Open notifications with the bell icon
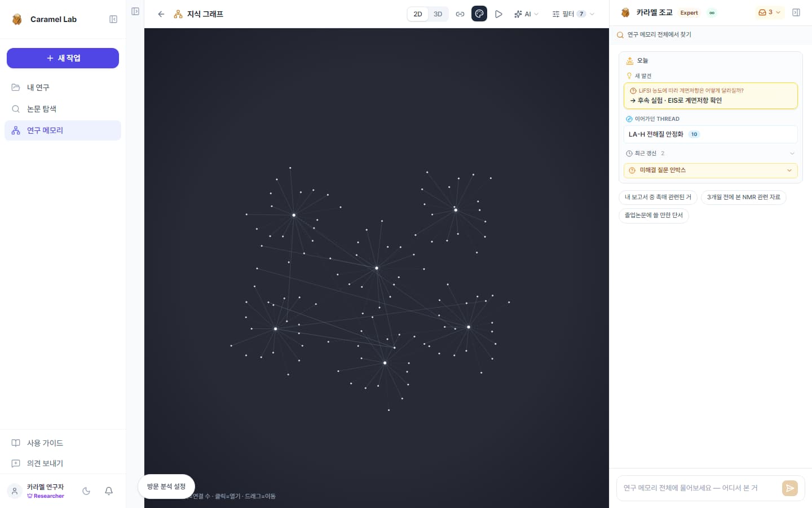 coord(109,491)
